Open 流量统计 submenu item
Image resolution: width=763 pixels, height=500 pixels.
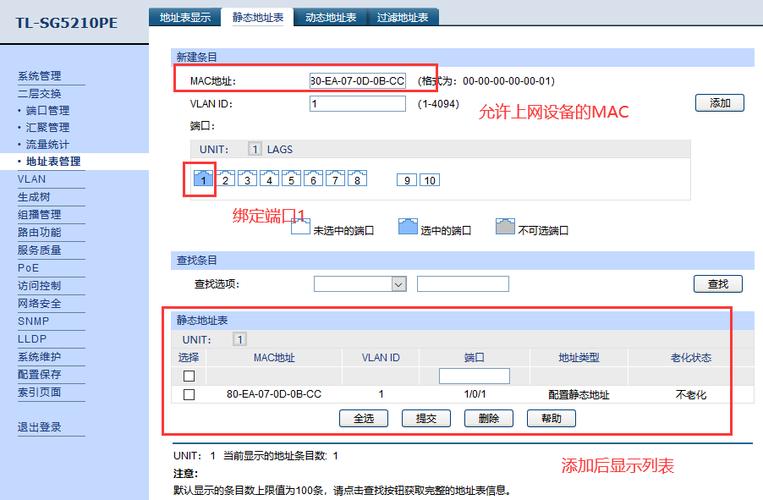coord(47,144)
